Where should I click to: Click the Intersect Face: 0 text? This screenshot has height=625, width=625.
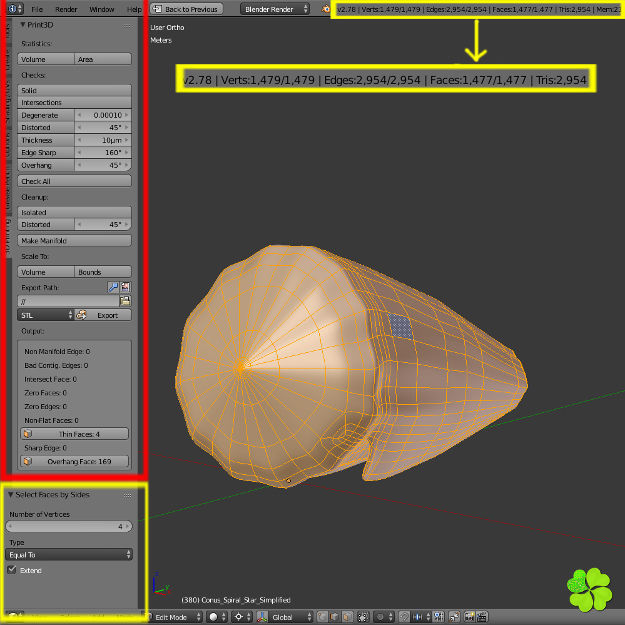50,379
